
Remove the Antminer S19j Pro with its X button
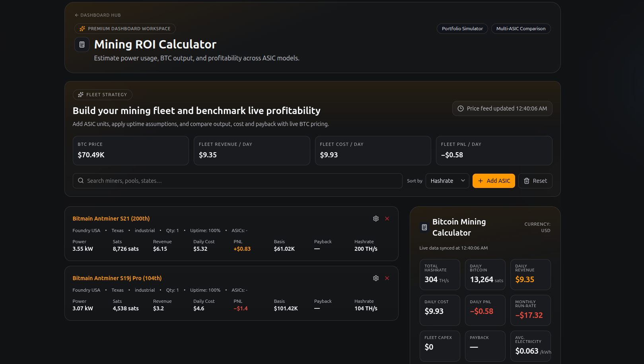[x=387, y=278]
